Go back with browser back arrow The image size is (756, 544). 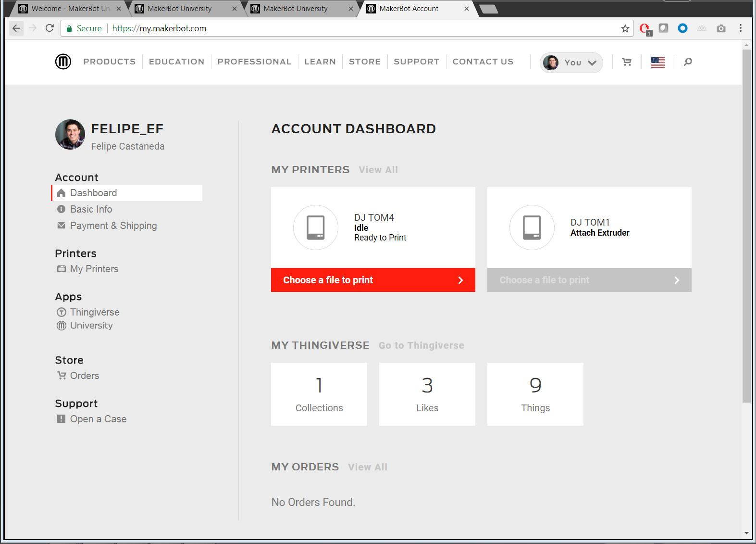pyautogui.click(x=16, y=28)
